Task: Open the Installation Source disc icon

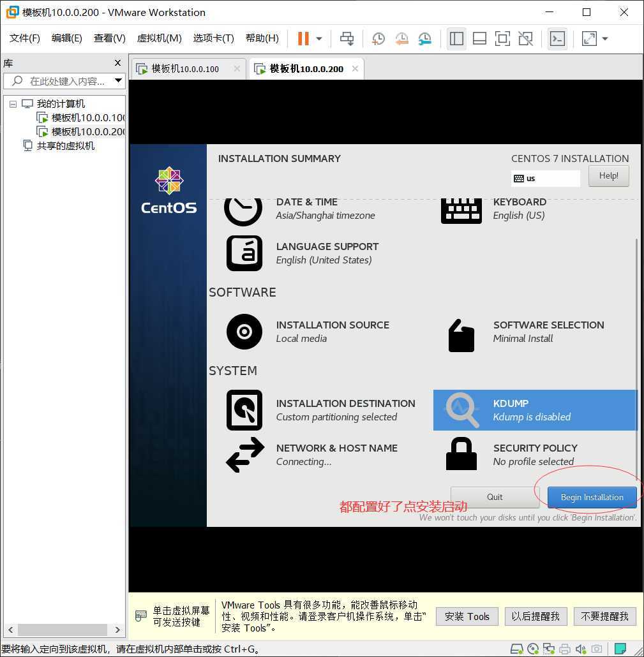Action: (x=244, y=332)
